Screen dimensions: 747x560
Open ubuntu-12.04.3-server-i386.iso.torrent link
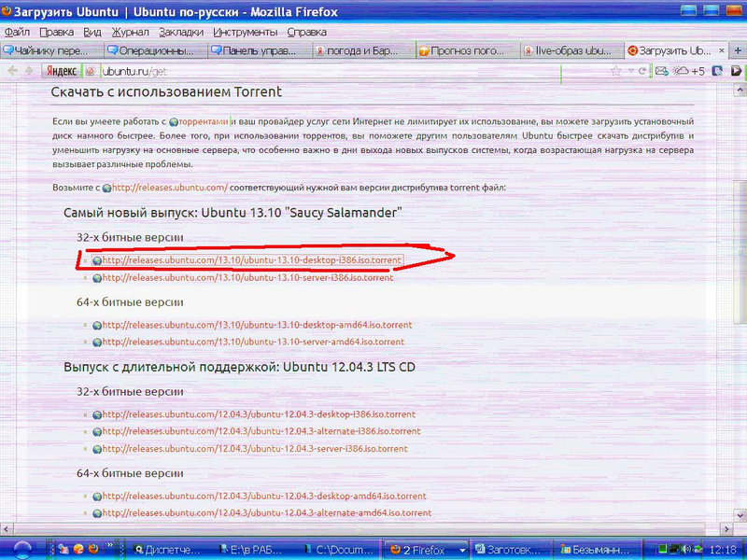pyautogui.click(x=255, y=449)
